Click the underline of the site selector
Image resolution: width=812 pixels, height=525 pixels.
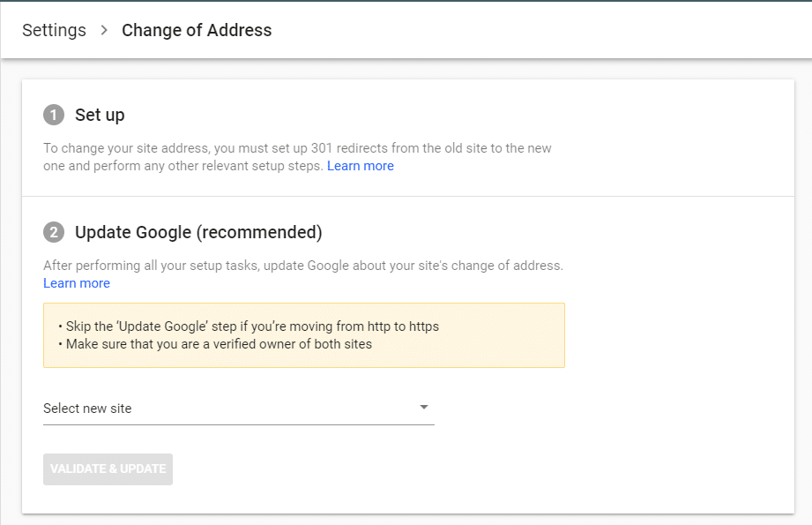[239, 425]
